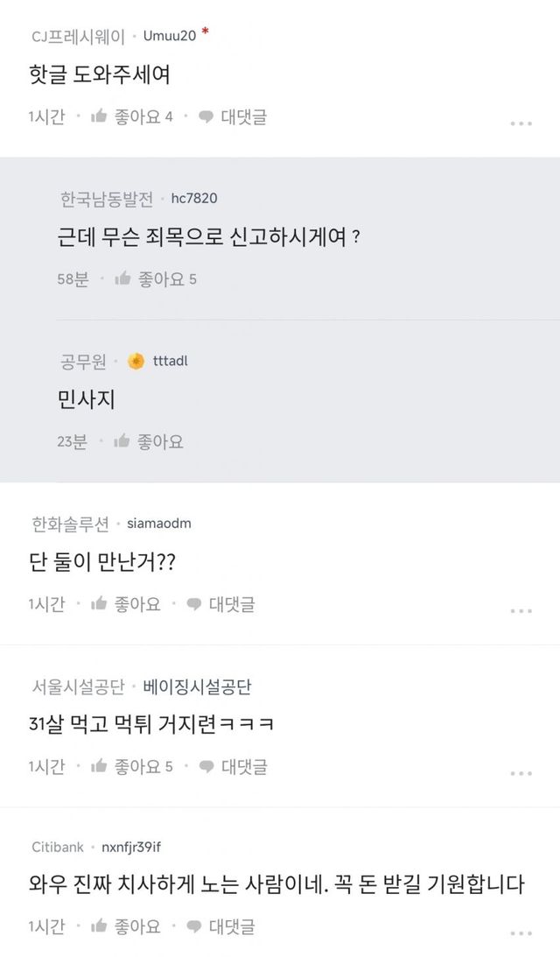Click reply bubble on siamaodm's comment
This screenshot has height=957, width=560.
tap(194, 603)
